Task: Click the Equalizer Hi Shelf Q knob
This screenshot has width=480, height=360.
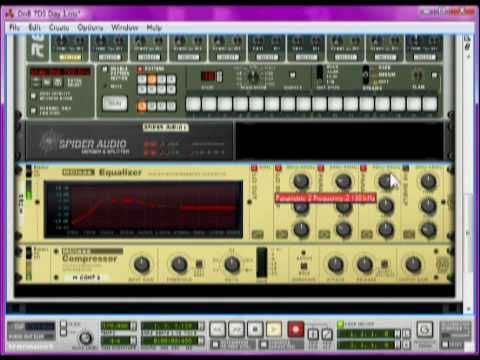Action: point(428,229)
